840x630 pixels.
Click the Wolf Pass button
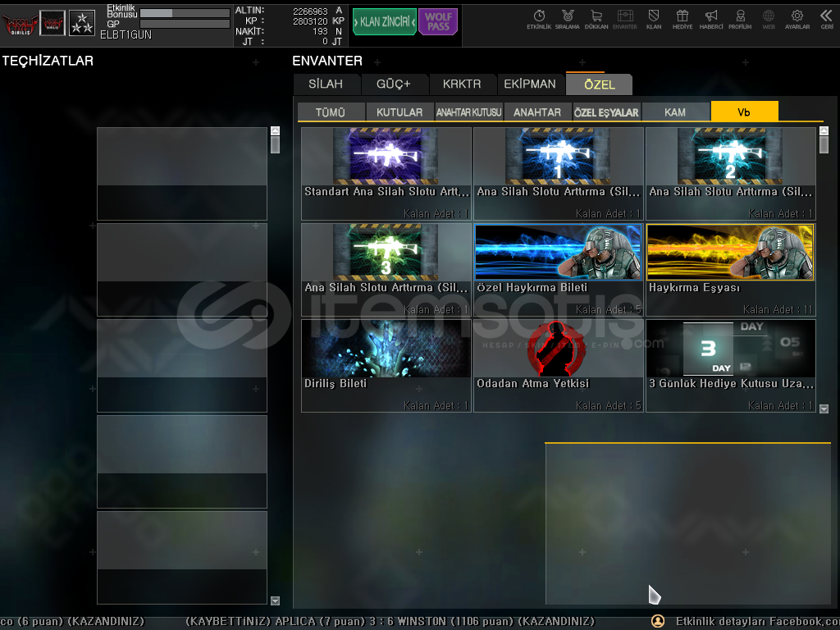[x=438, y=22]
